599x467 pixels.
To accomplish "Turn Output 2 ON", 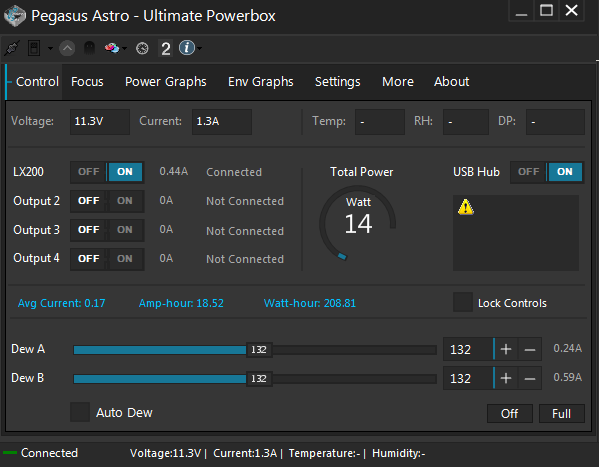I will click(x=125, y=201).
